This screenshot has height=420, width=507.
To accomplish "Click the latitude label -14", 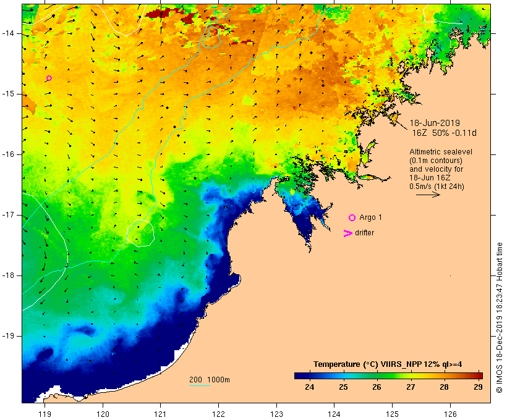I will tap(8, 33).
